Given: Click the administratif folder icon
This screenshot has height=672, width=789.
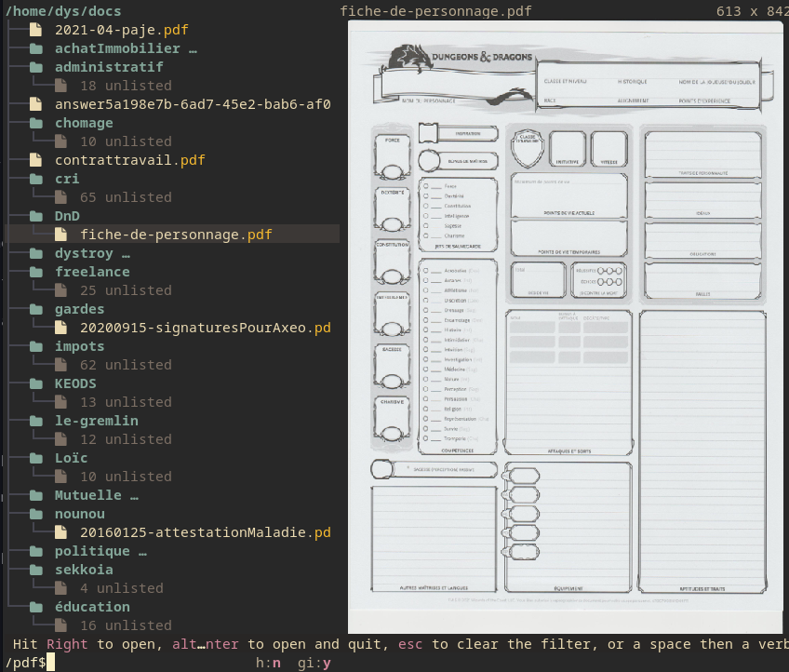Looking at the screenshot, I should tap(35, 67).
